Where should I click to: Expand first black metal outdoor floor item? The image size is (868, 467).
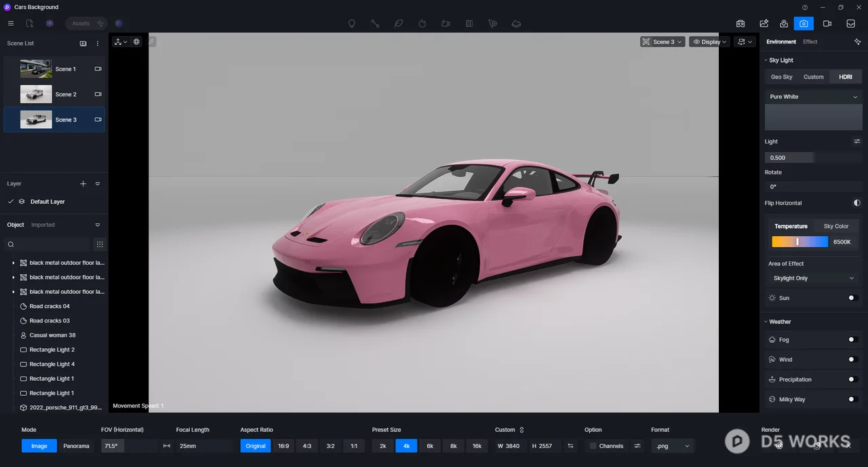[x=13, y=263]
